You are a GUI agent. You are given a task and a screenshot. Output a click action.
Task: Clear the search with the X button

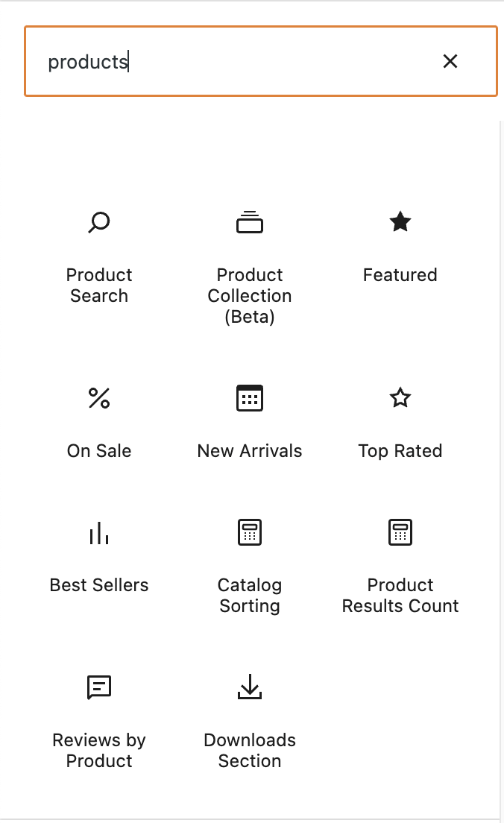tap(450, 61)
